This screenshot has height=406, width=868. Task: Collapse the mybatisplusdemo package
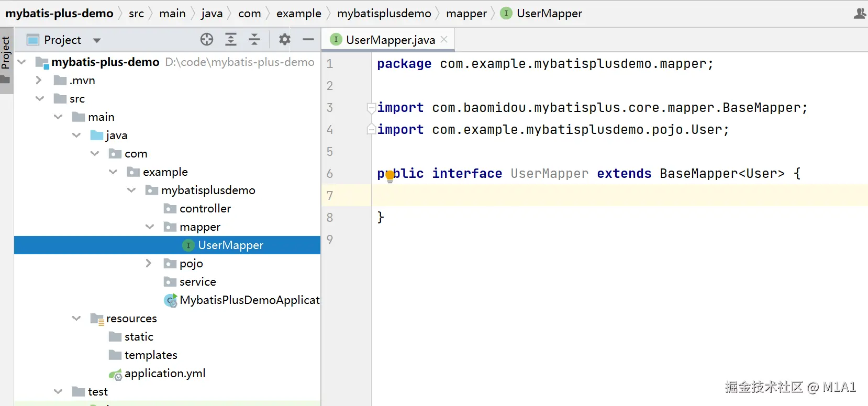pos(131,190)
